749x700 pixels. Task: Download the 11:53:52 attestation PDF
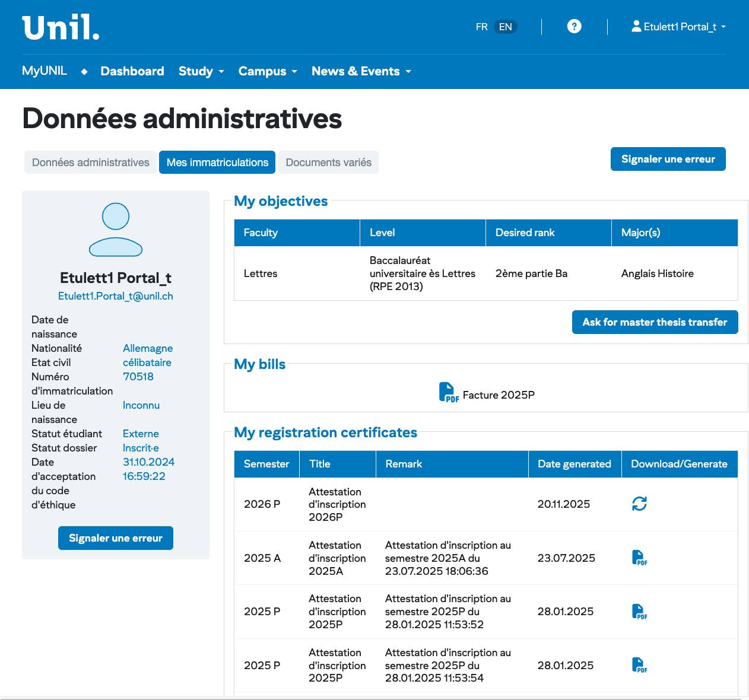(639, 612)
